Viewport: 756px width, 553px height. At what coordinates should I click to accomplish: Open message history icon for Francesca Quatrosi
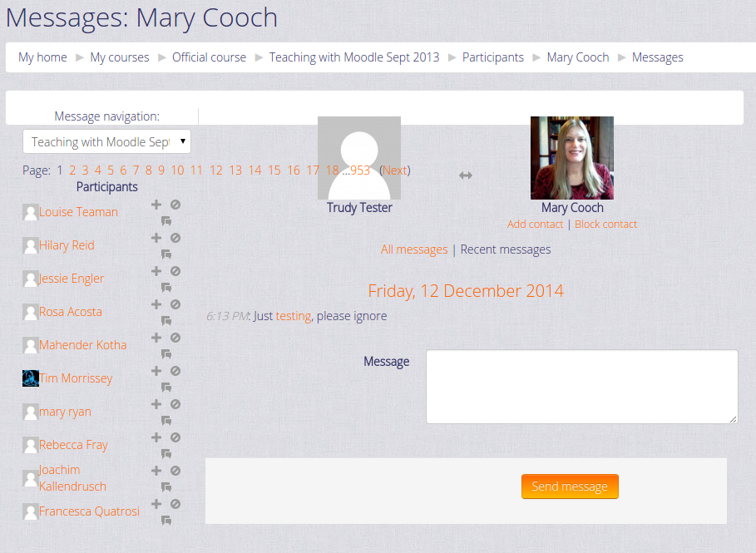tap(166, 521)
